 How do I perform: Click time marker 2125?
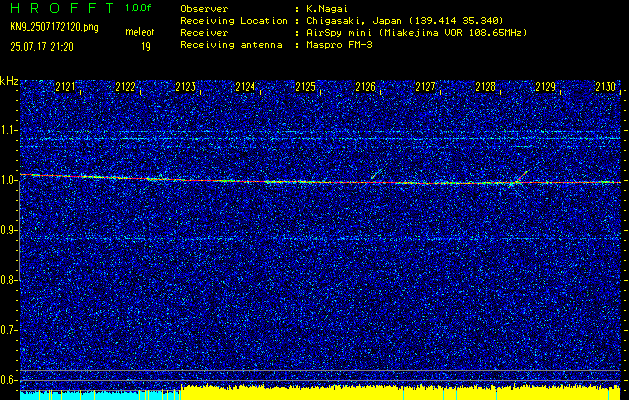pyautogui.click(x=305, y=87)
